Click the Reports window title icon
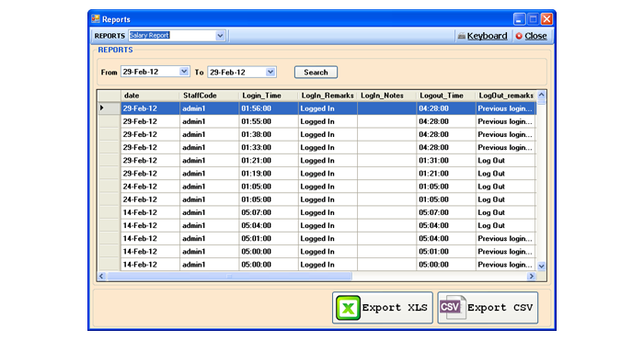Image resolution: width=644 pixels, height=341 pixels. click(96, 19)
